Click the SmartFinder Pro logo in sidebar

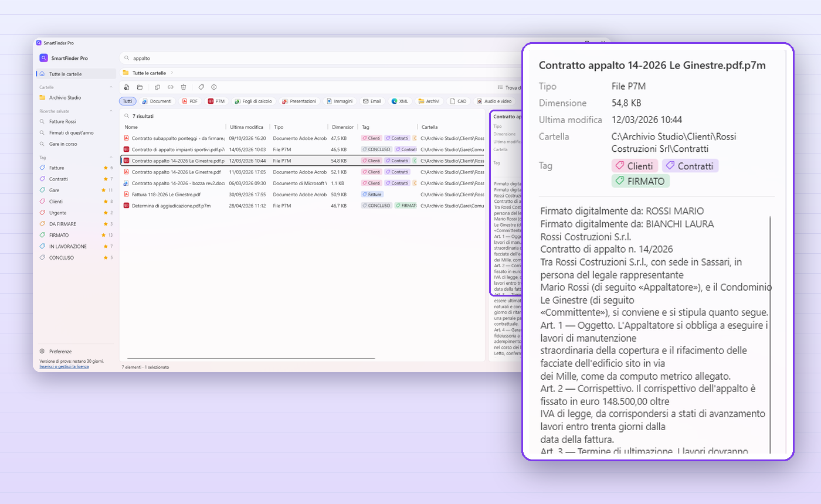[x=43, y=58]
